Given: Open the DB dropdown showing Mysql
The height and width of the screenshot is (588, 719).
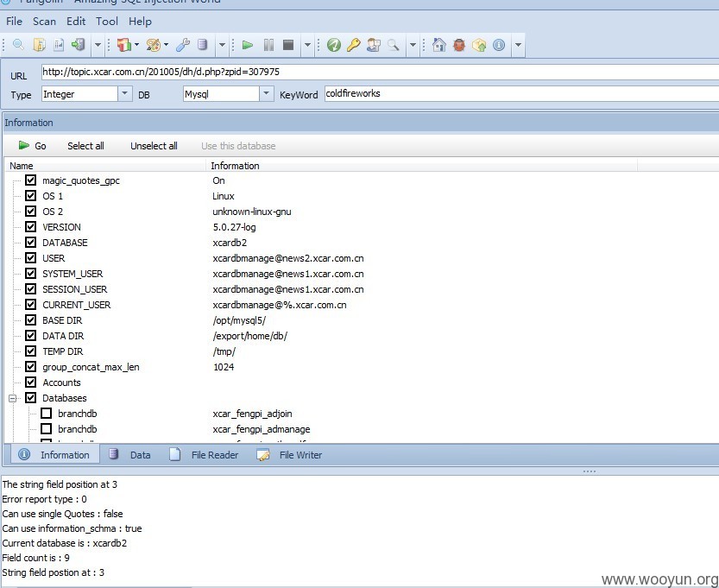Looking at the screenshot, I should click(267, 93).
